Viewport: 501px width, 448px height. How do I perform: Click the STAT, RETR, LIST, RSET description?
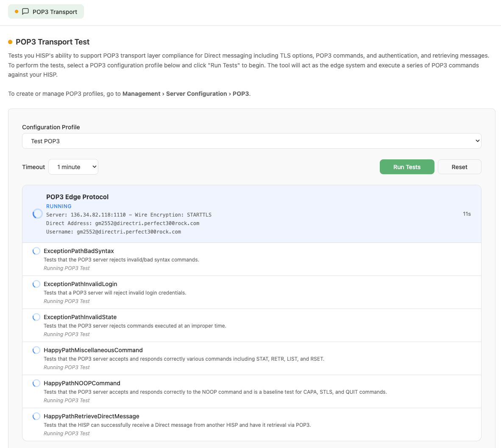point(184,359)
